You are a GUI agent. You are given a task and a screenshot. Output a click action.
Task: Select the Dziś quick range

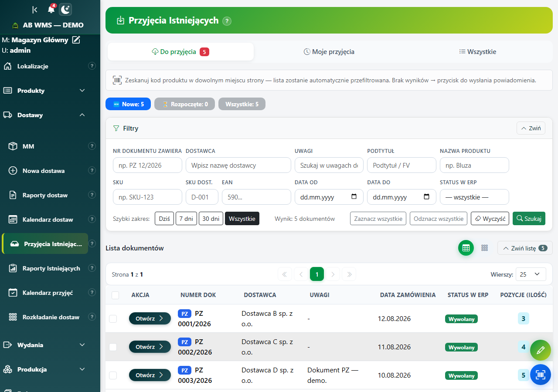click(164, 219)
